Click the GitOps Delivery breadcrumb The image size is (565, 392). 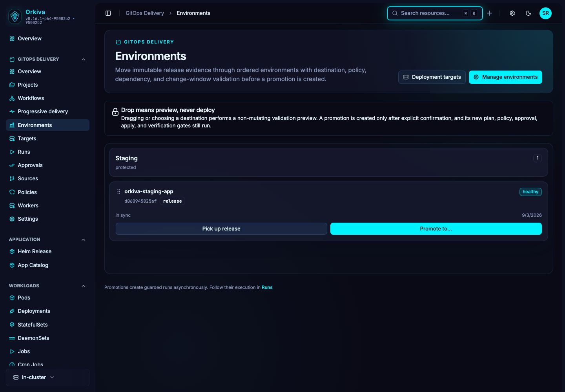coord(145,13)
